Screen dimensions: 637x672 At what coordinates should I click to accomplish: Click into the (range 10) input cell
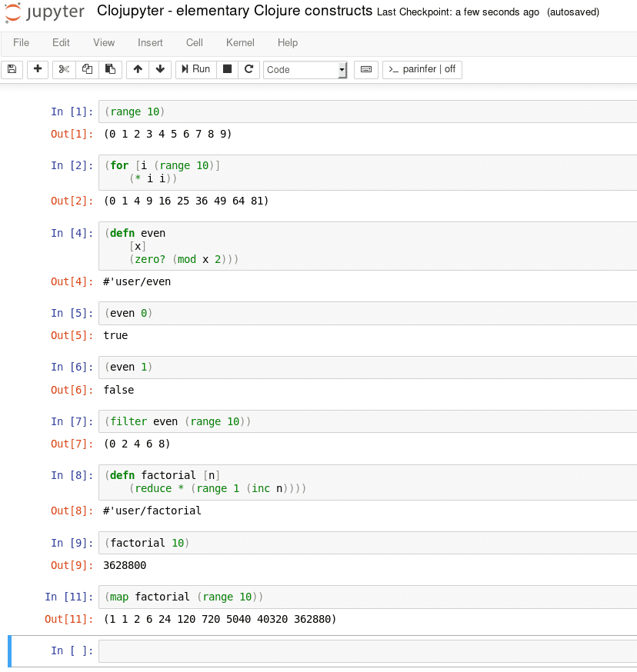(368, 111)
